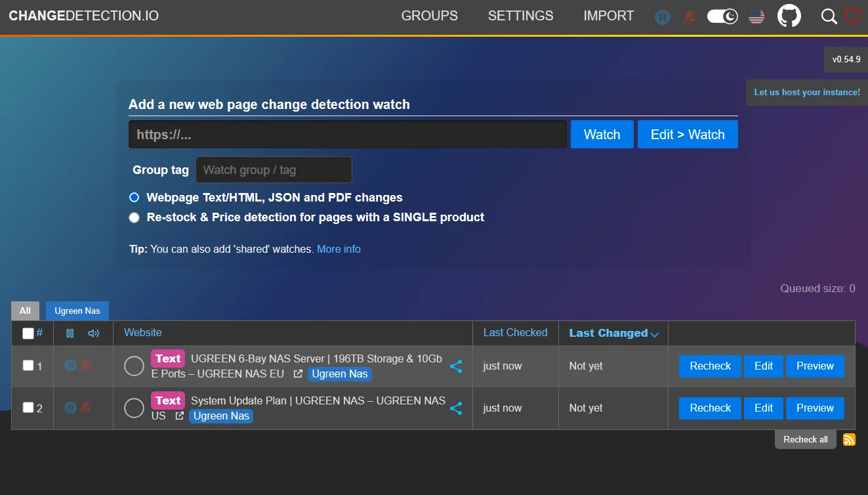
Task: Open the GROUPS menu
Action: (x=430, y=16)
